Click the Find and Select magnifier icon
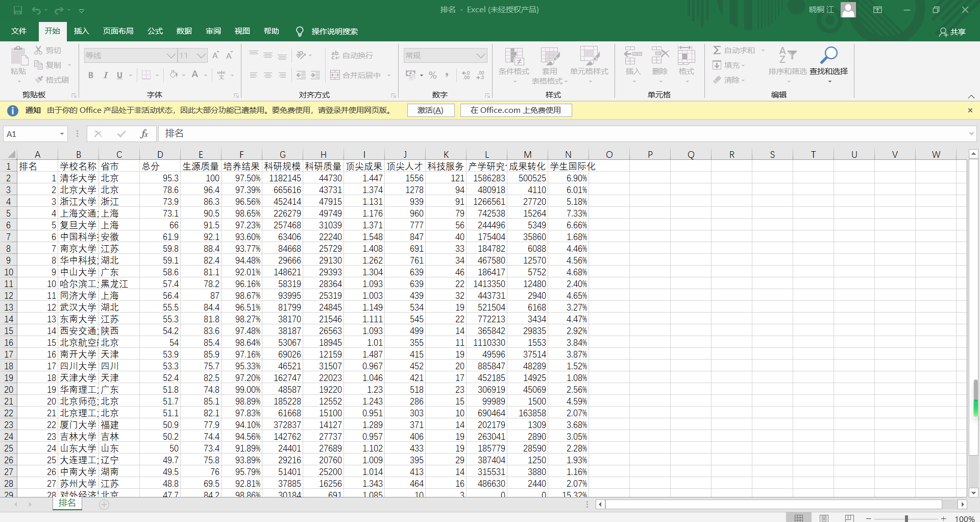This screenshot has height=522, width=980. click(x=828, y=55)
